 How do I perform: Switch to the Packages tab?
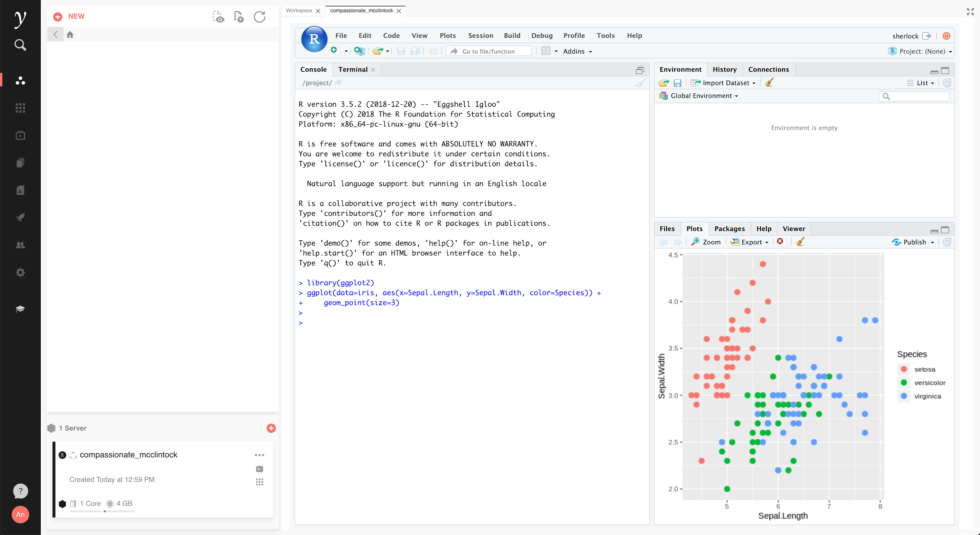(x=730, y=228)
